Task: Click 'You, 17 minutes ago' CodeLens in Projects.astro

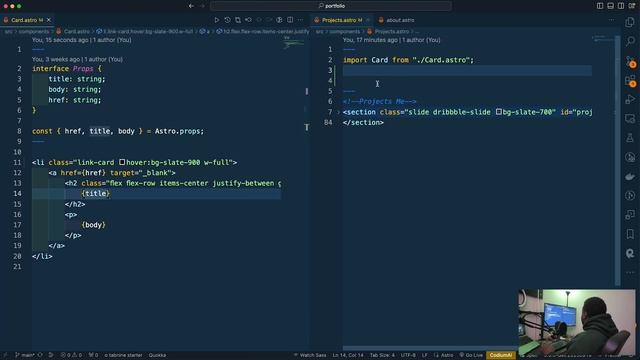Action: point(391,40)
